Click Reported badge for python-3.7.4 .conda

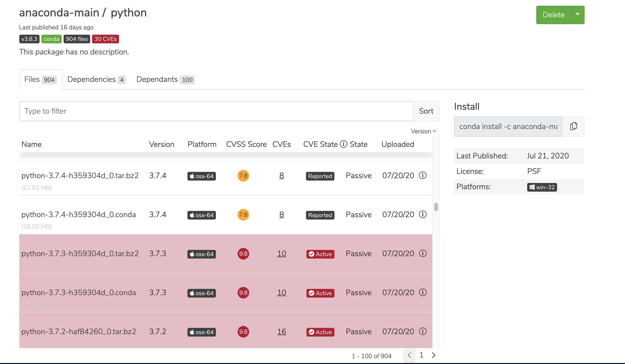(x=320, y=215)
